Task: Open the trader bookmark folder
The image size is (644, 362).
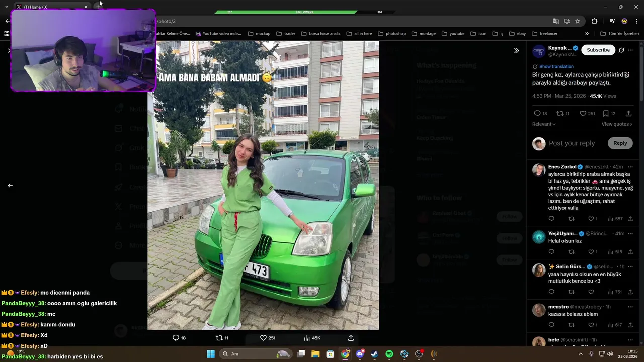Action: click(286, 34)
